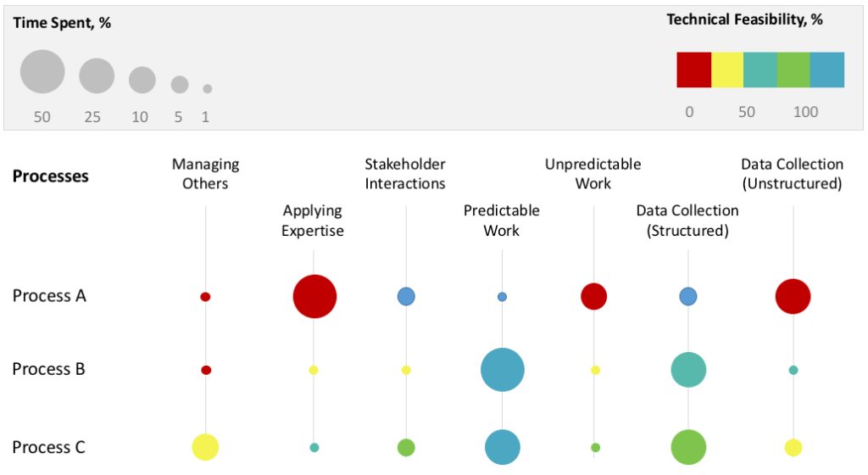The width and height of the screenshot is (868, 475).
Task: Click the Technical Feasibility, % legend title
Action: (x=744, y=20)
